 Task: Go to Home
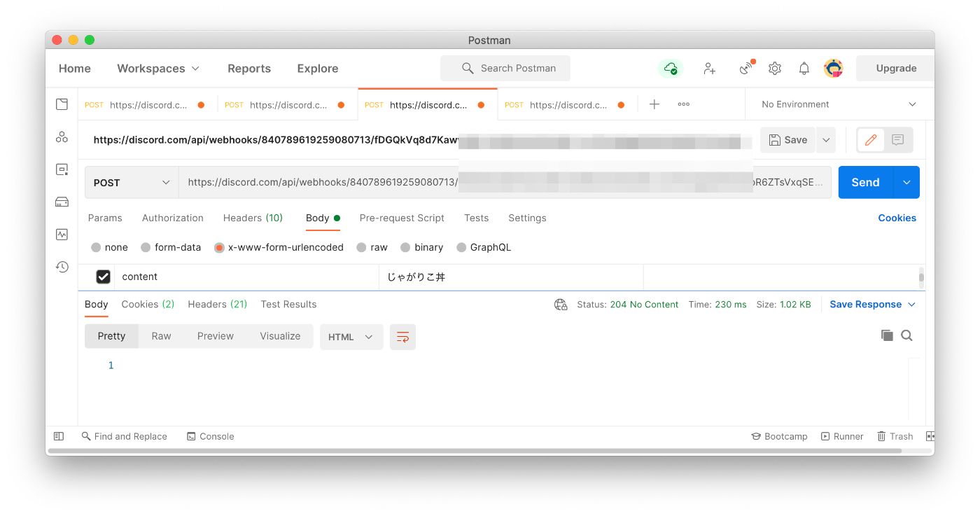point(75,68)
